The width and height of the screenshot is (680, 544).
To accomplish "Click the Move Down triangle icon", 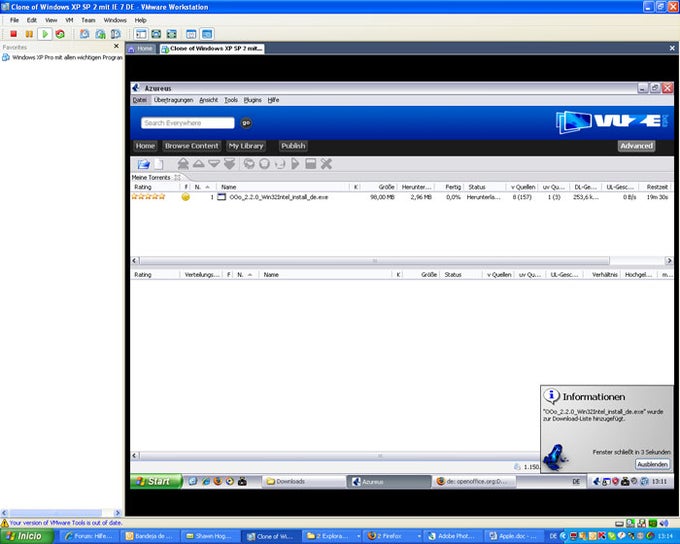I will coord(214,164).
